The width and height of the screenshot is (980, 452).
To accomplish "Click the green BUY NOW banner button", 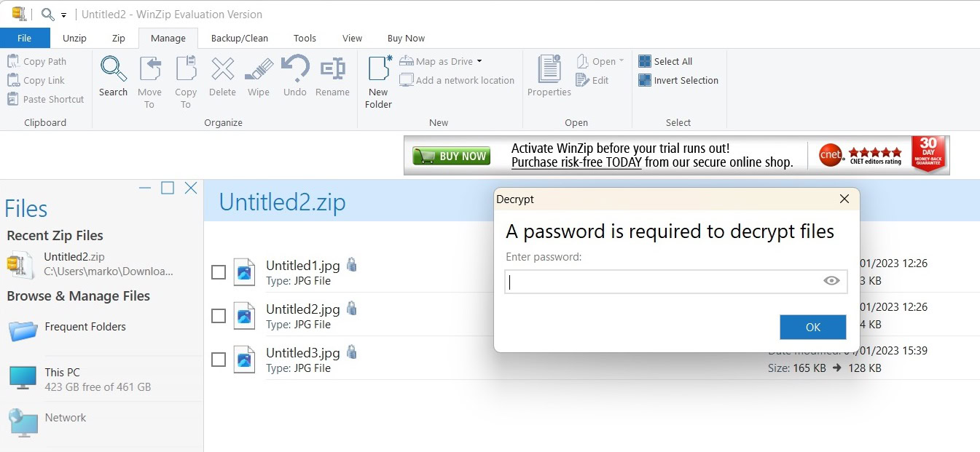I will coord(450,156).
